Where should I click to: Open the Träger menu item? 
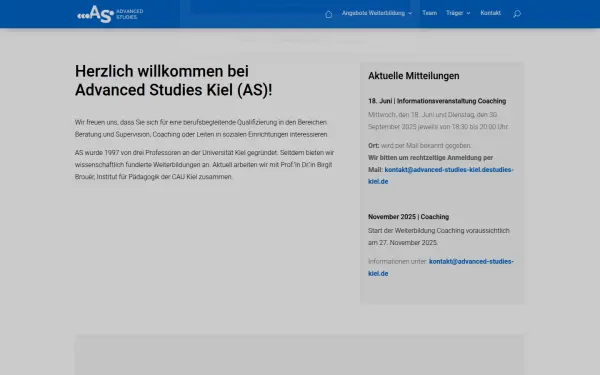click(455, 13)
